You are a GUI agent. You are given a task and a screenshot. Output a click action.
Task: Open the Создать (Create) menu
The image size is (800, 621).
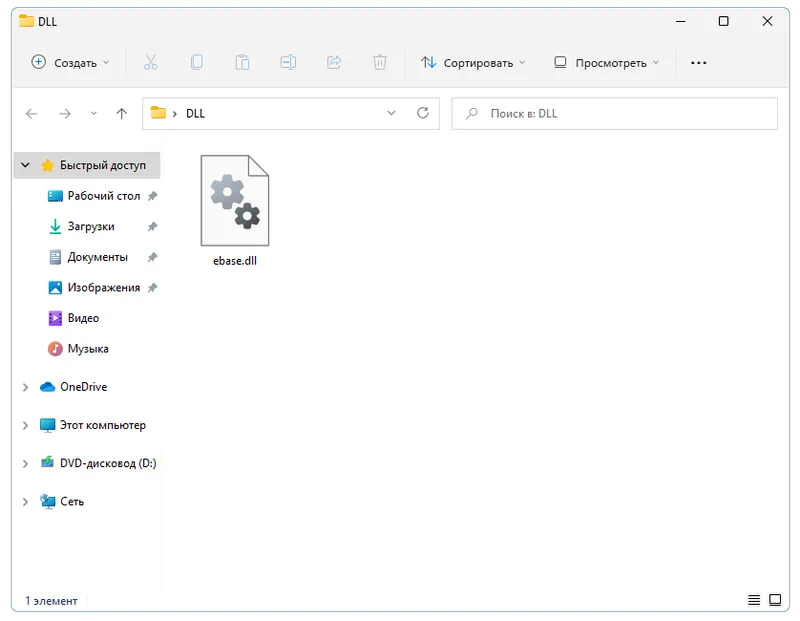tap(70, 63)
